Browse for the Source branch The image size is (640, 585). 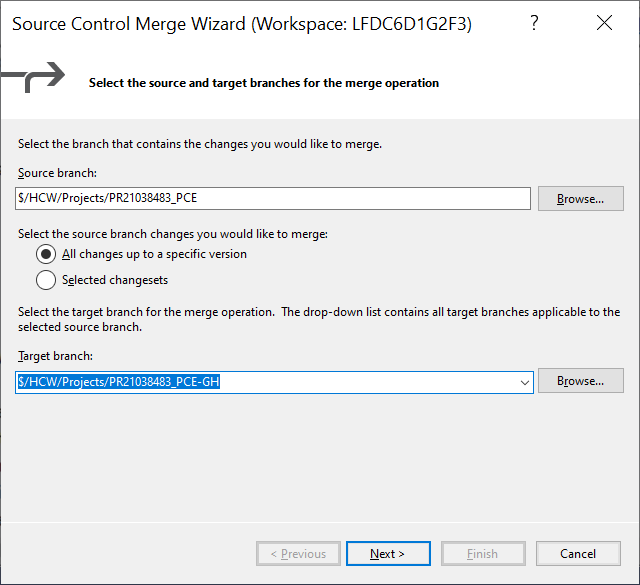pyautogui.click(x=580, y=199)
